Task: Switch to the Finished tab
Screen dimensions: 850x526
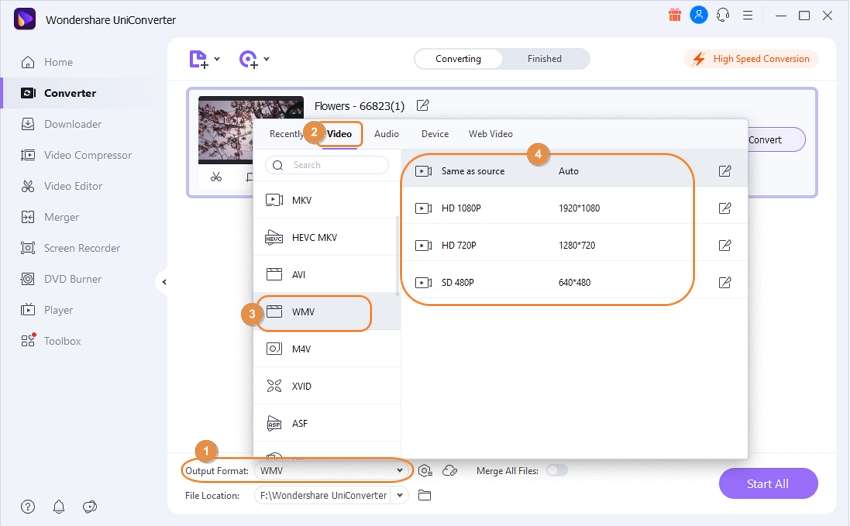Action: tap(544, 59)
